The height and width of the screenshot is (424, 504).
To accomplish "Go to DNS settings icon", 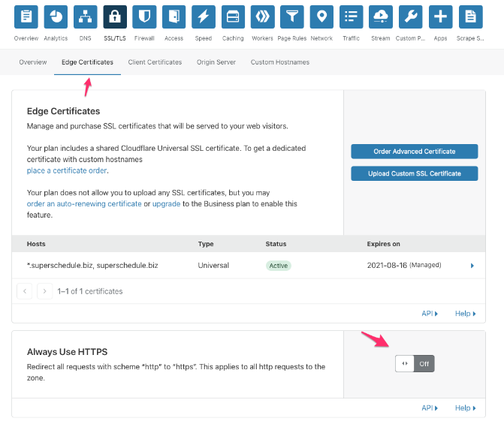I will (85, 17).
